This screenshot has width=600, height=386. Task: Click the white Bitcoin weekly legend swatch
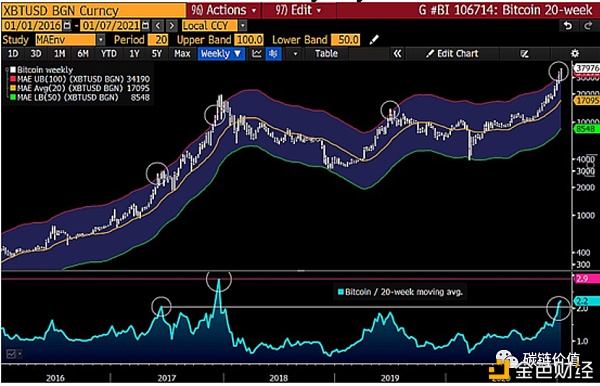click(x=13, y=70)
